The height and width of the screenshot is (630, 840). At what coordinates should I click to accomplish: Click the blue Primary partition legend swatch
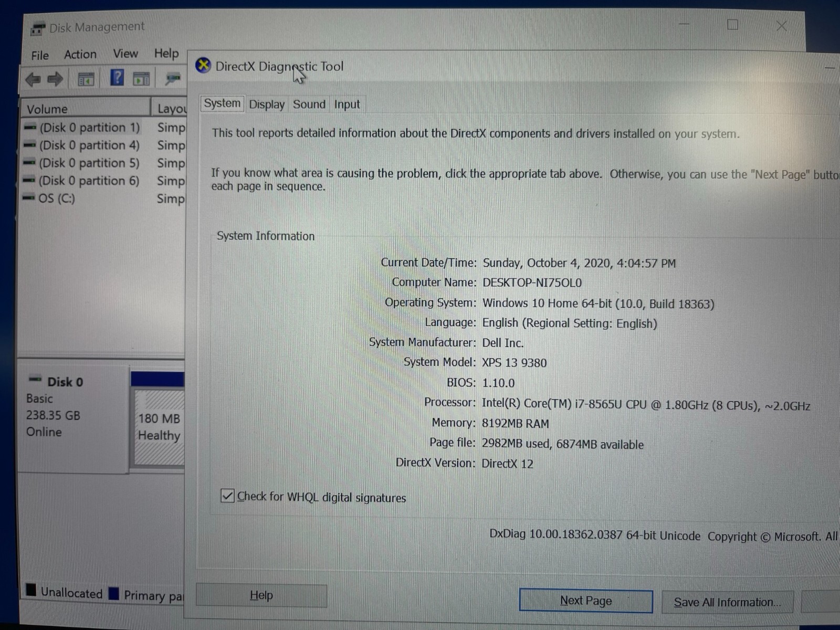click(x=113, y=593)
